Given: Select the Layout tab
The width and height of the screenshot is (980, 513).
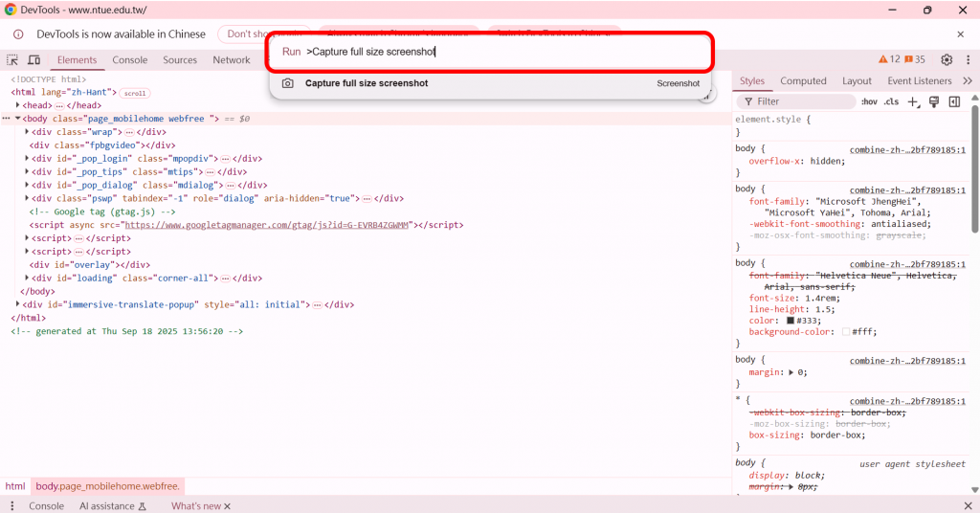Looking at the screenshot, I should click(857, 80).
